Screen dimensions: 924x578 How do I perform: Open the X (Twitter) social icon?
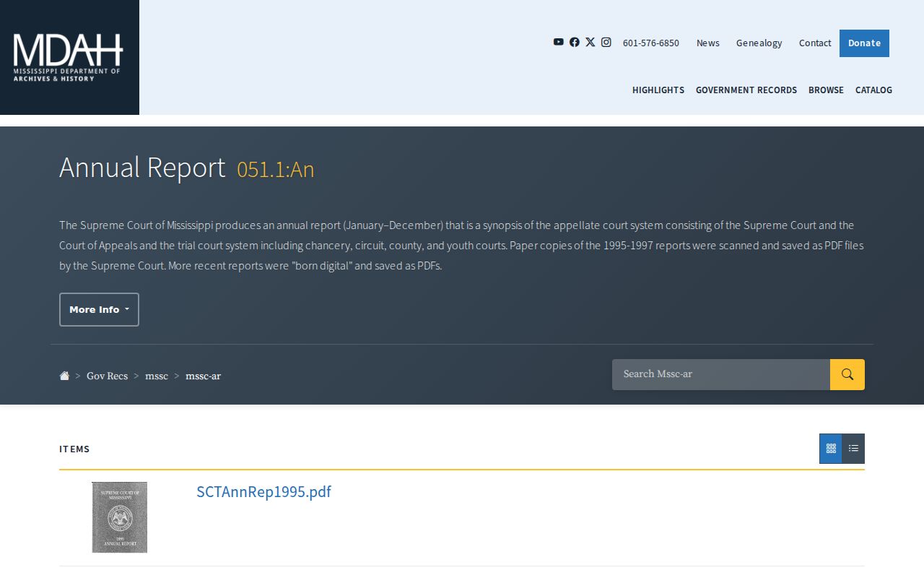click(590, 42)
